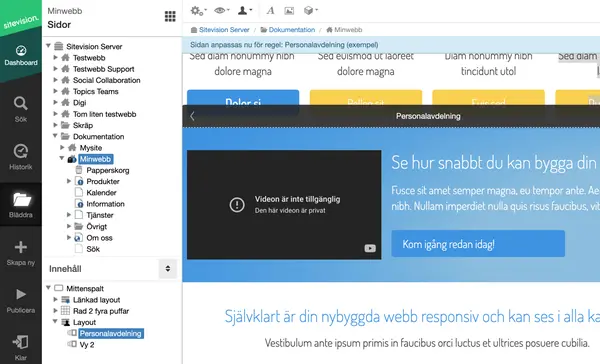Open the cube module toolbar menu
Image resolution: width=600 pixels, height=364 pixels.
[310, 11]
